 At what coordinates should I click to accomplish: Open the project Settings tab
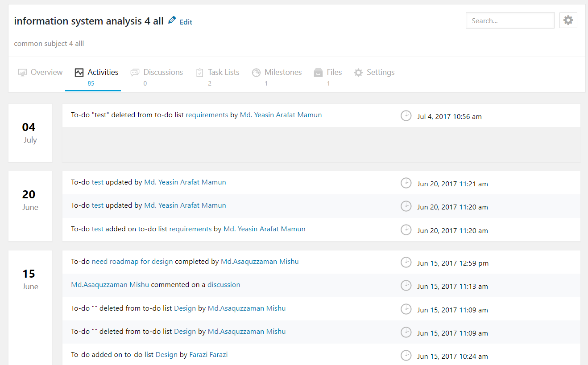(x=374, y=72)
